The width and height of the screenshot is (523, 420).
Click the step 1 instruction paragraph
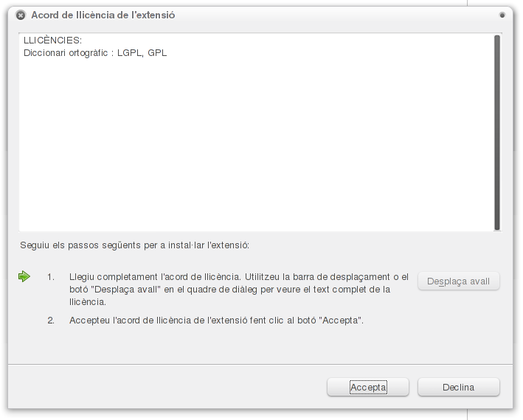point(239,289)
